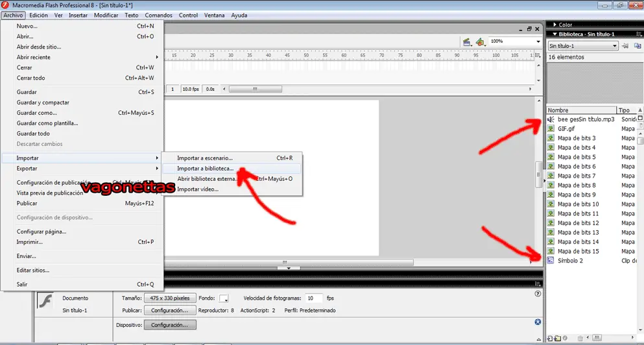
Task: Pin the current library with the pushpin icon
Action: click(x=626, y=46)
